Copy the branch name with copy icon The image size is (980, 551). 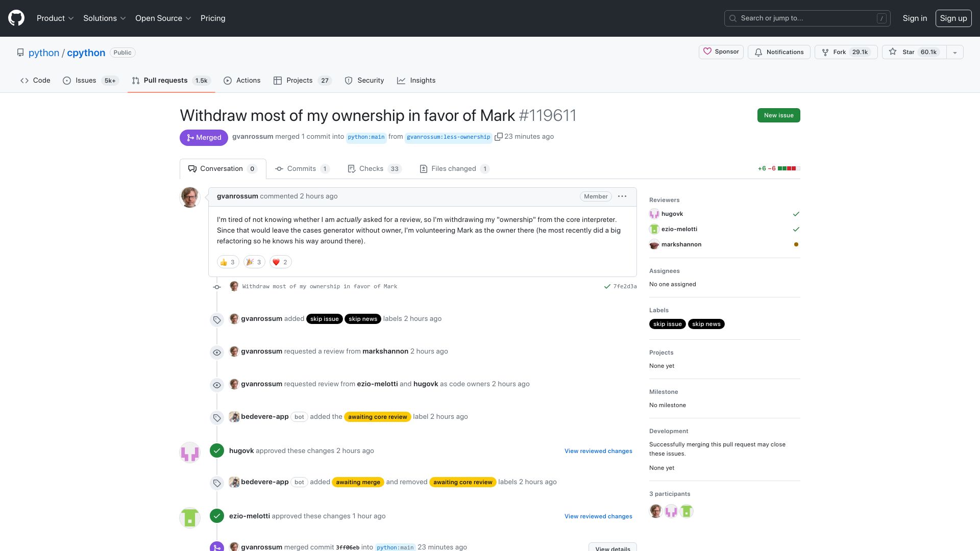[499, 137]
